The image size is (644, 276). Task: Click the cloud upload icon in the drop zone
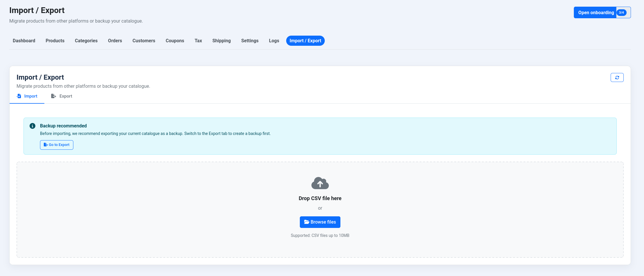(x=320, y=183)
